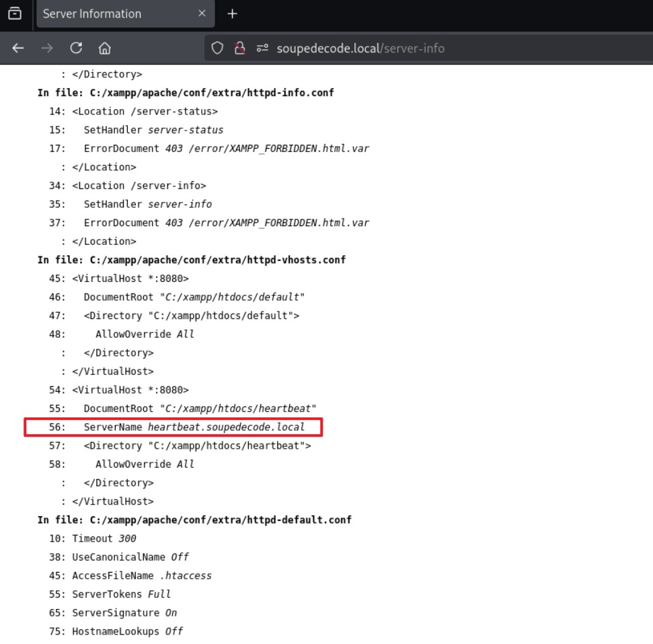Viewport: 653px width, 644px height.
Task: Click the forward navigation arrow
Action: pos(47,48)
